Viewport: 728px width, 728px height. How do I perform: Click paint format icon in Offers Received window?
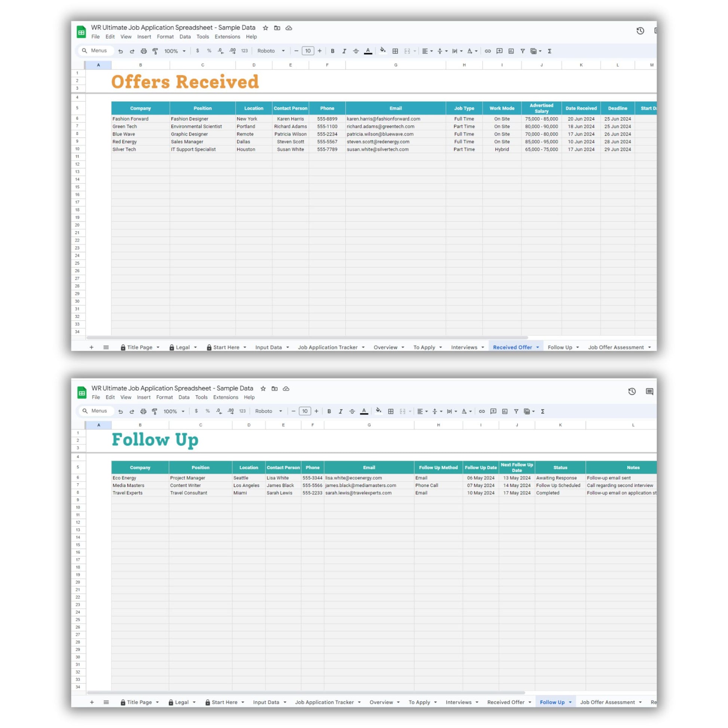[155, 51]
